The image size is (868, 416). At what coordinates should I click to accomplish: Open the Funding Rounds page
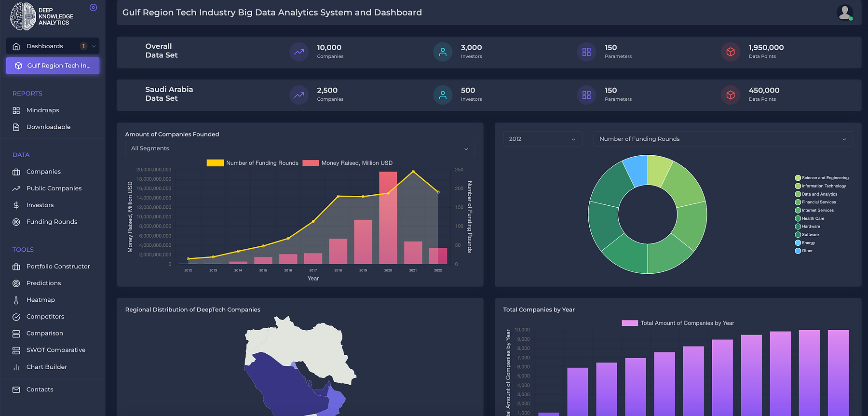(52, 222)
